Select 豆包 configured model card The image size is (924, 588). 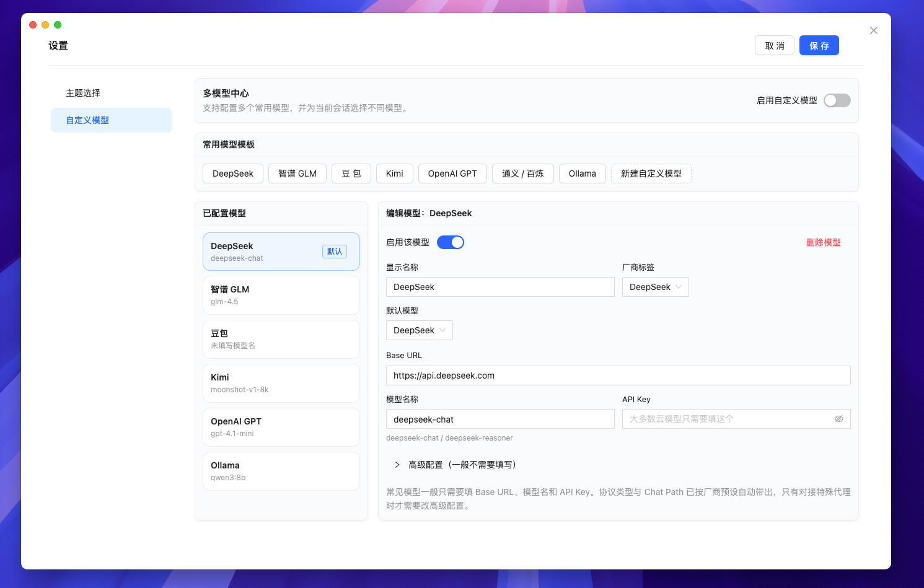[x=281, y=340]
